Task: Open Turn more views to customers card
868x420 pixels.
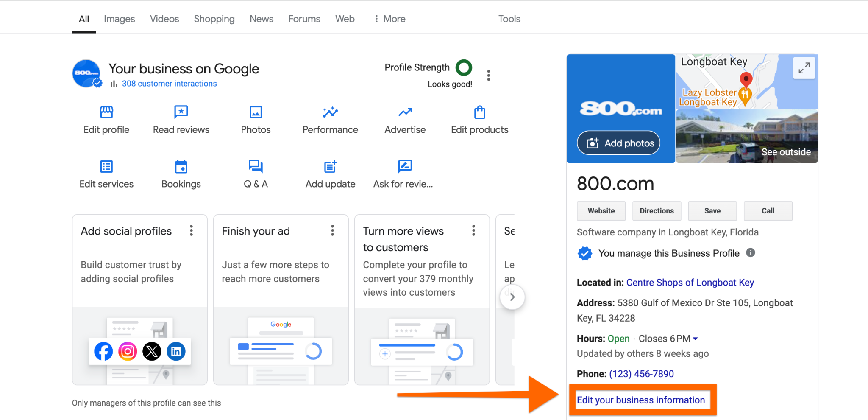Action: point(422,300)
